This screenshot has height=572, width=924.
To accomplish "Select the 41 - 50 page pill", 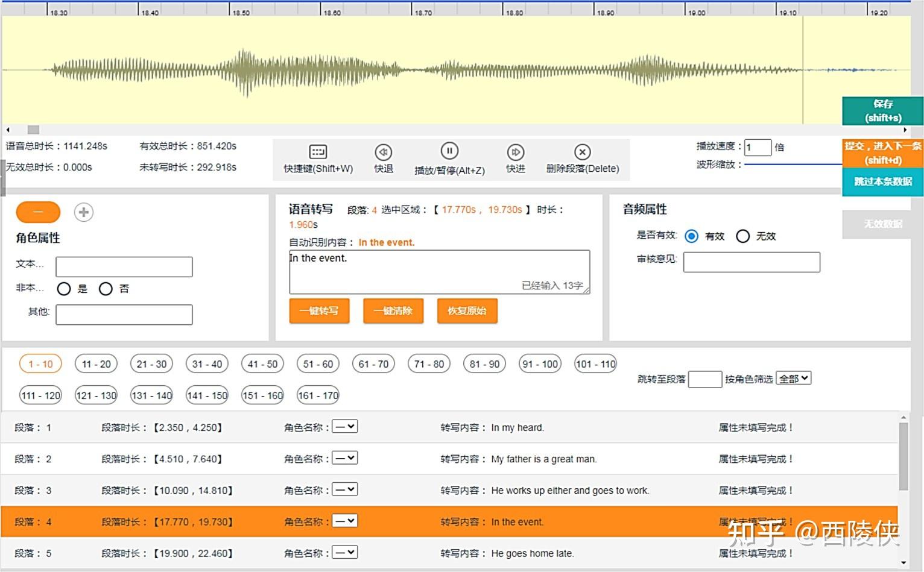I will point(263,364).
